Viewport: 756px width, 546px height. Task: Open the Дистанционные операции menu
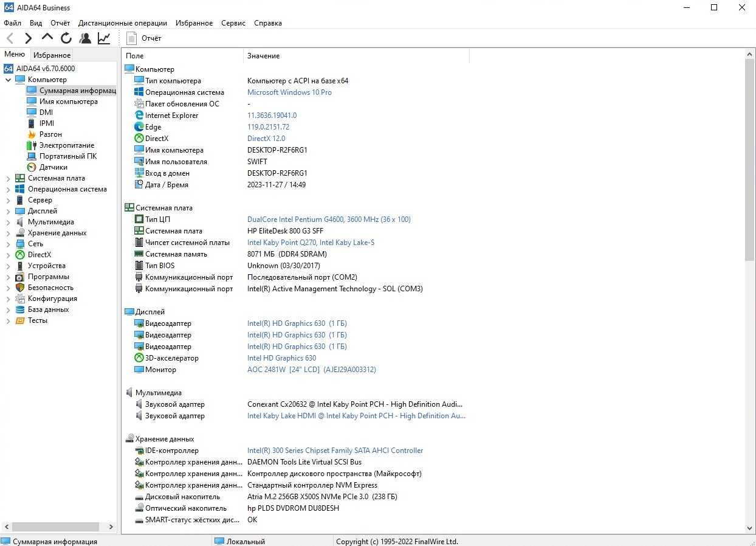[x=123, y=23]
